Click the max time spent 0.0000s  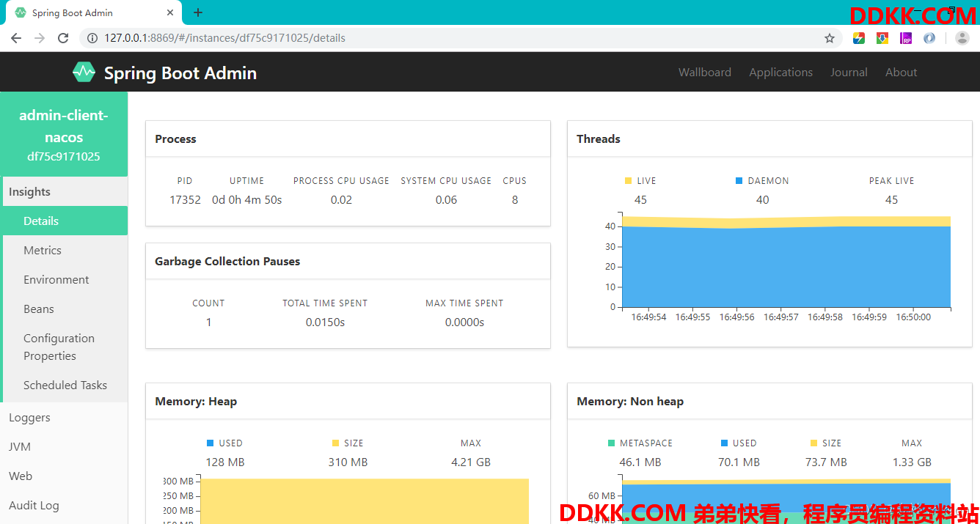click(x=464, y=322)
